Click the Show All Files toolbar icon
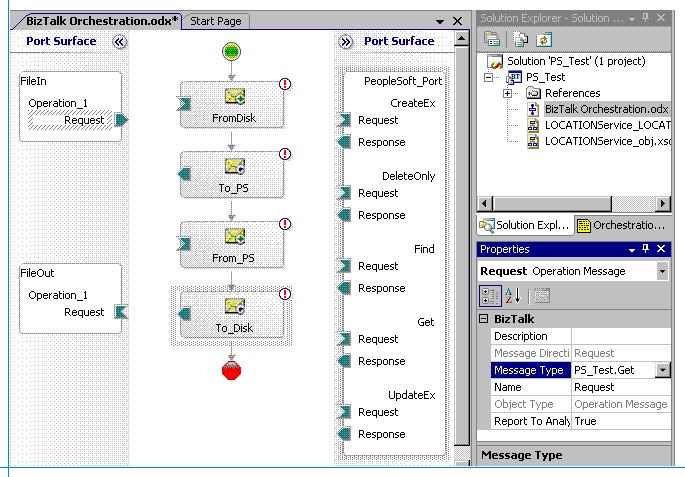The image size is (685, 477). click(520, 39)
